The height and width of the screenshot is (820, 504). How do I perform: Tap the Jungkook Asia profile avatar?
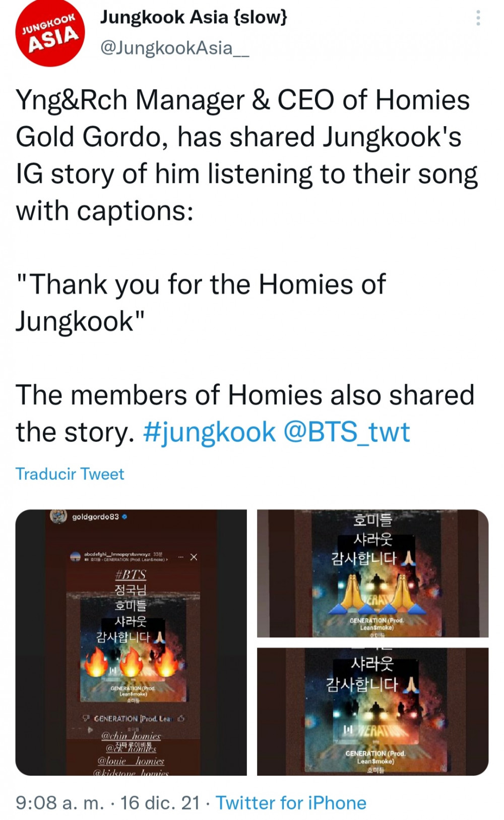[49, 33]
